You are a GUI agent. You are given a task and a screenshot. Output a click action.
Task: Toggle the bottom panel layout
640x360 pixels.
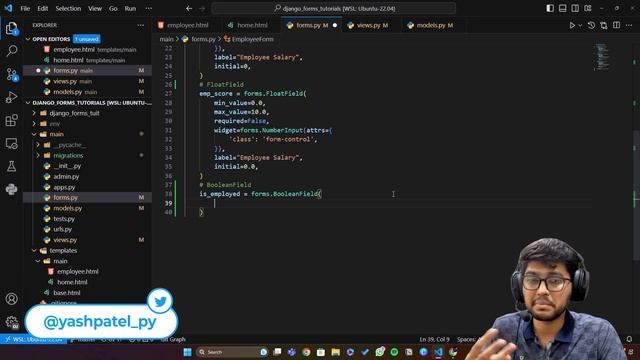pos(562,8)
